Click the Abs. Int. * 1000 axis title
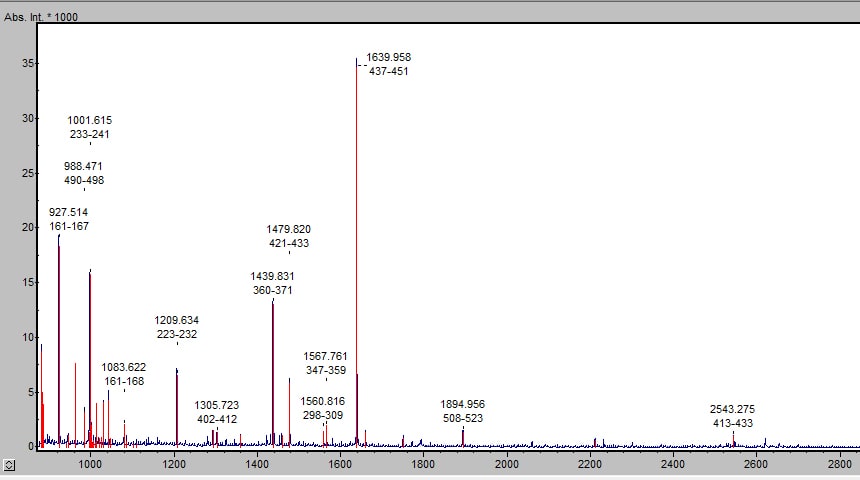The image size is (860, 480). (x=41, y=17)
